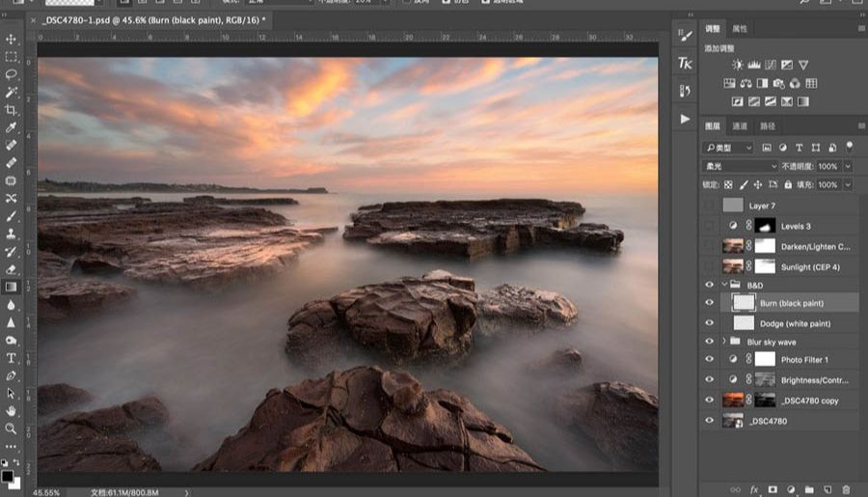The width and height of the screenshot is (868, 497).
Task: Close the _DSC4780-1.psd document tab
Action: (33, 20)
